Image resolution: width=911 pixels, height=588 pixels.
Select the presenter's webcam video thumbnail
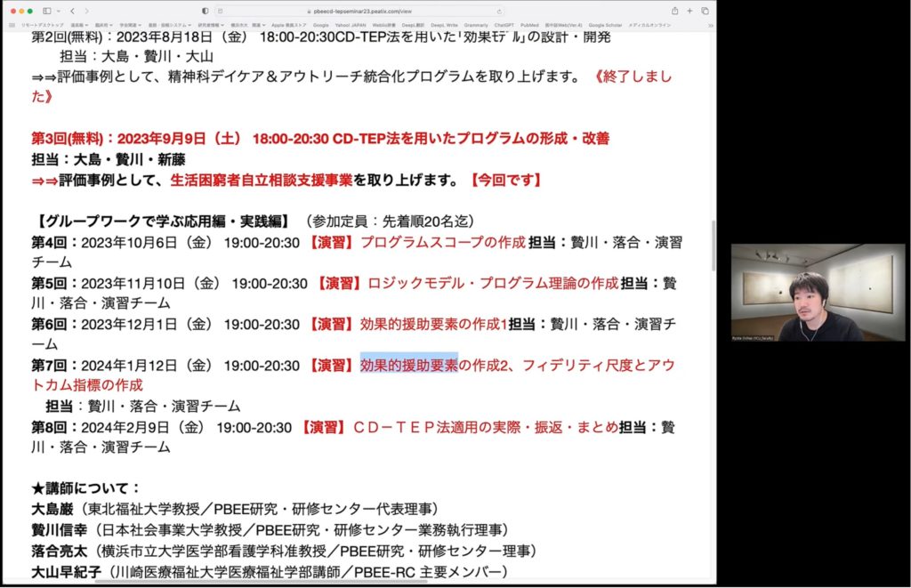click(818, 293)
